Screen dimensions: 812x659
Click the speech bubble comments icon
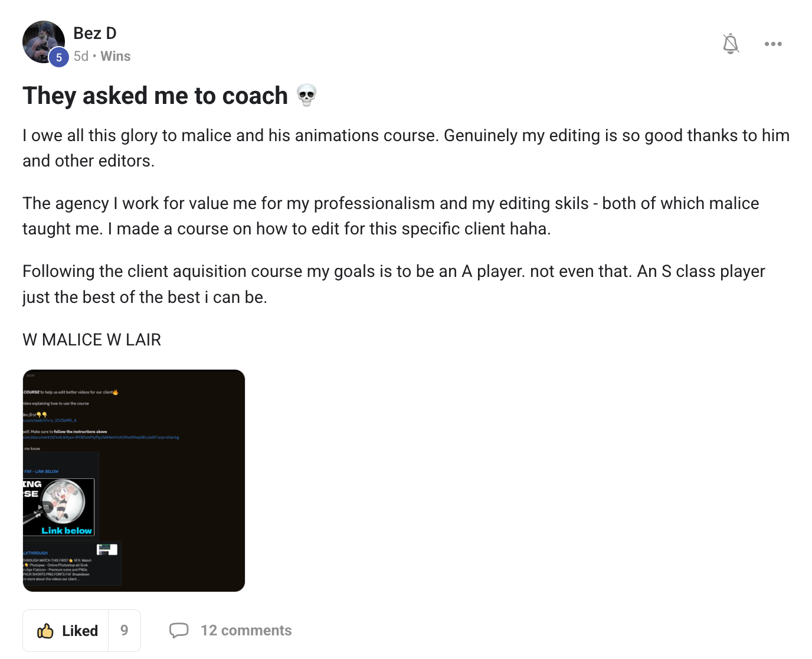click(179, 631)
